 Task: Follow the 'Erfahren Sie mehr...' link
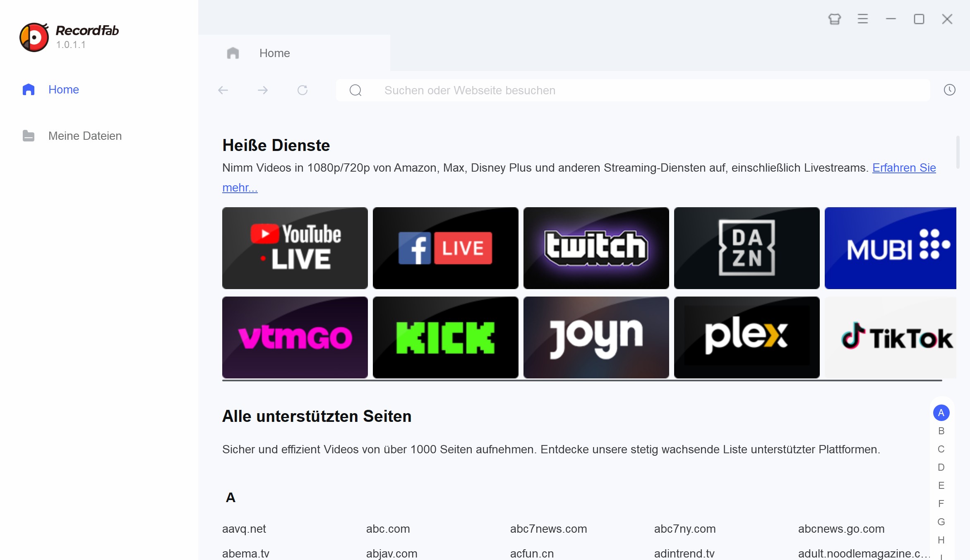pos(904,168)
